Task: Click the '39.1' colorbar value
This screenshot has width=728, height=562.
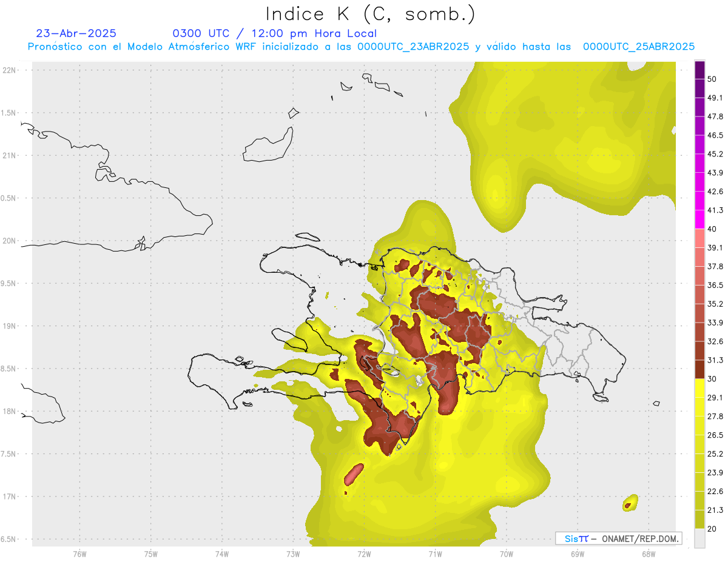Action: [715, 247]
